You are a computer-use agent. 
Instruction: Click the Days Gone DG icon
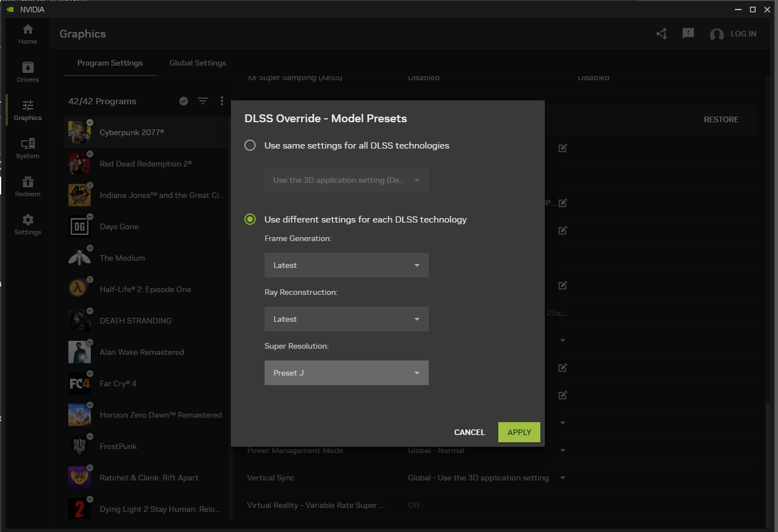(80, 226)
